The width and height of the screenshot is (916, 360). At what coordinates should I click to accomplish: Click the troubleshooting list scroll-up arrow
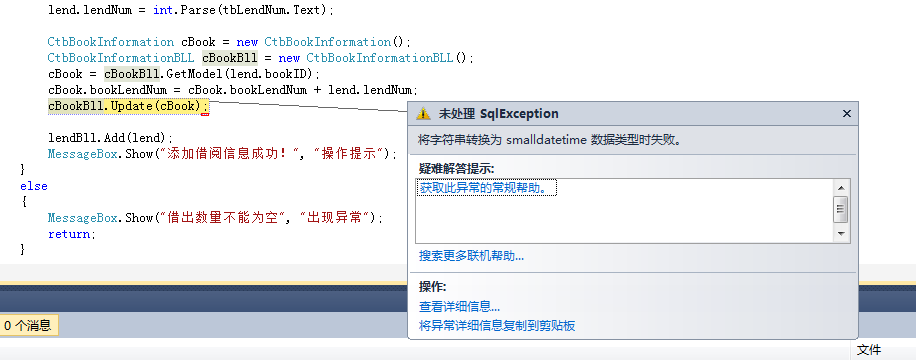pos(841,188)
